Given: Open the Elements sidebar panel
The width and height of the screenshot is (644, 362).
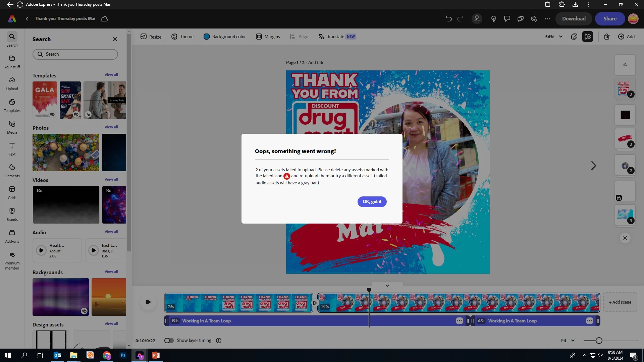Looking at the screenshot, I should 12,171.
